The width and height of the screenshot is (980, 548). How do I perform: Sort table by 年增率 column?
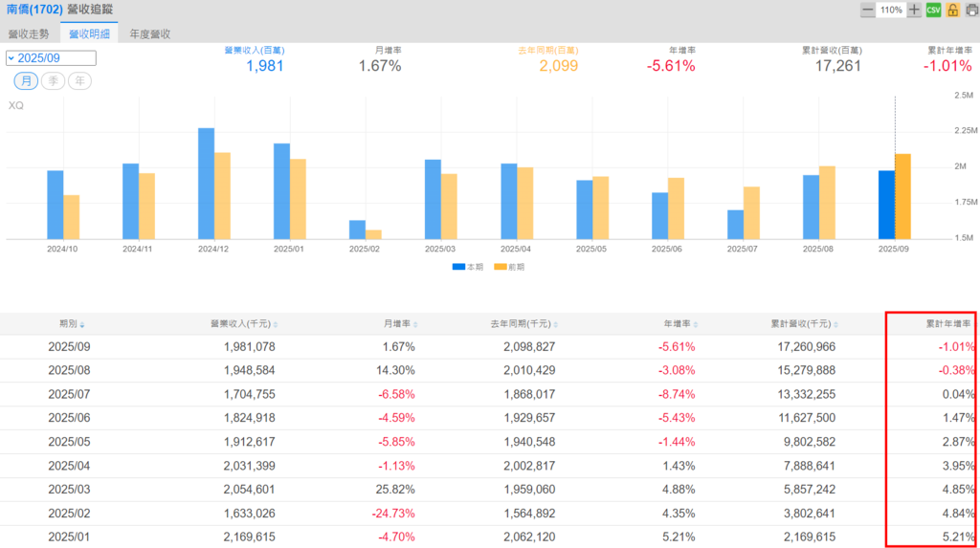point(680,323)
